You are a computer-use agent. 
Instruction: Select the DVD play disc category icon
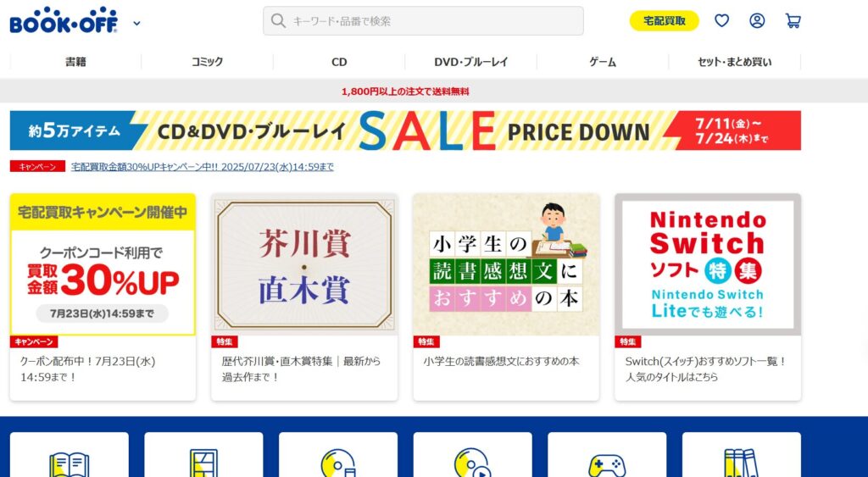coord(472,463)
